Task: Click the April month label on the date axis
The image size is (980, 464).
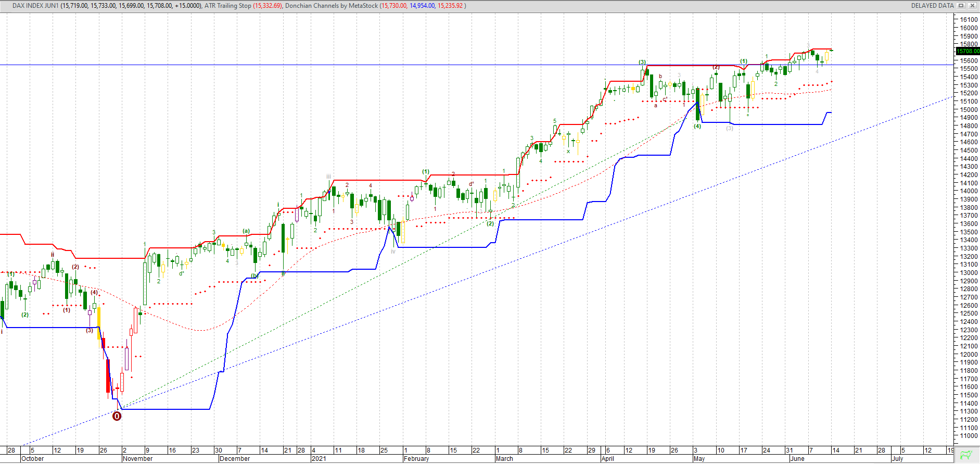Action: (x=608, y=459)
